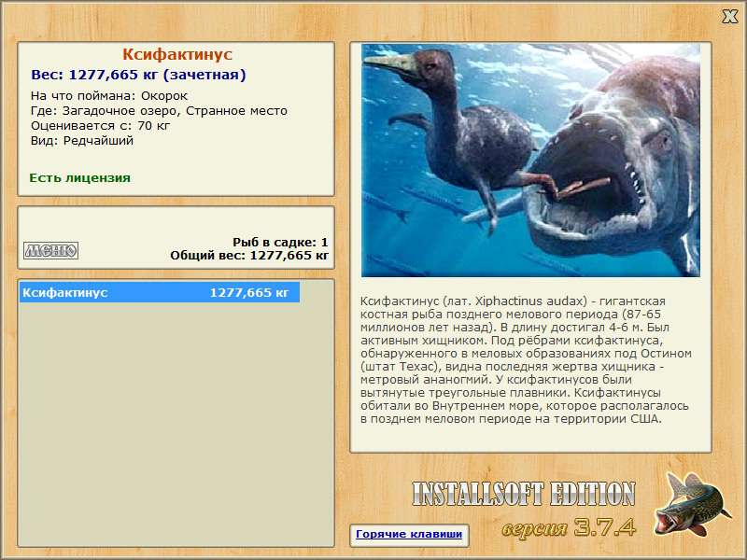Click the green 'Есть лицензия' label
747x560 pixels.
(79, 177)
